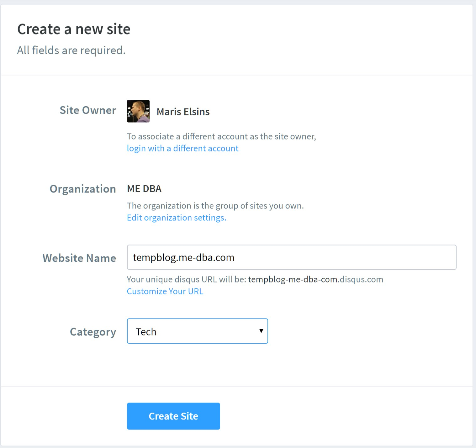476x448 pixels.
Task: Click the Maris Elsins owner name
Action: coord(183,112)
